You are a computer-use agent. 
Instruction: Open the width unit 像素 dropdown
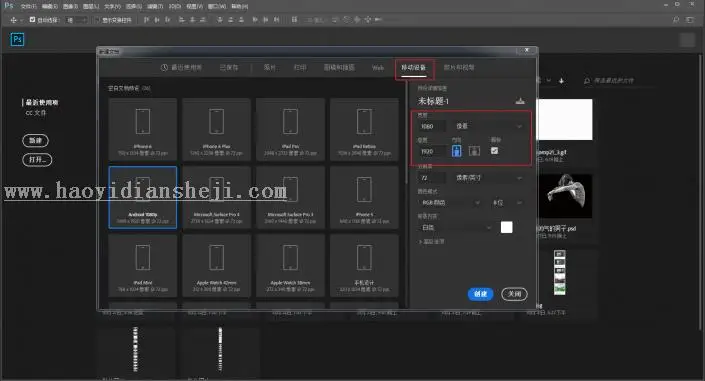point(488,126)
